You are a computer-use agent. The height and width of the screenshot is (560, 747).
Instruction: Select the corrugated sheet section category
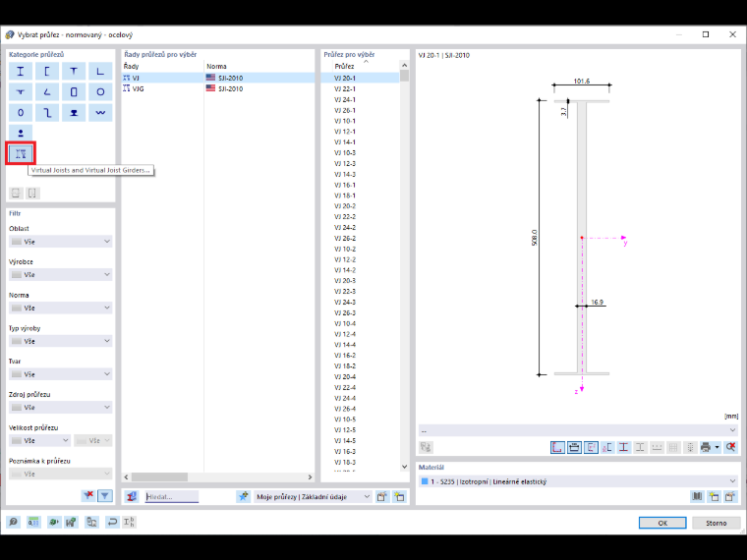coord(100,112)
